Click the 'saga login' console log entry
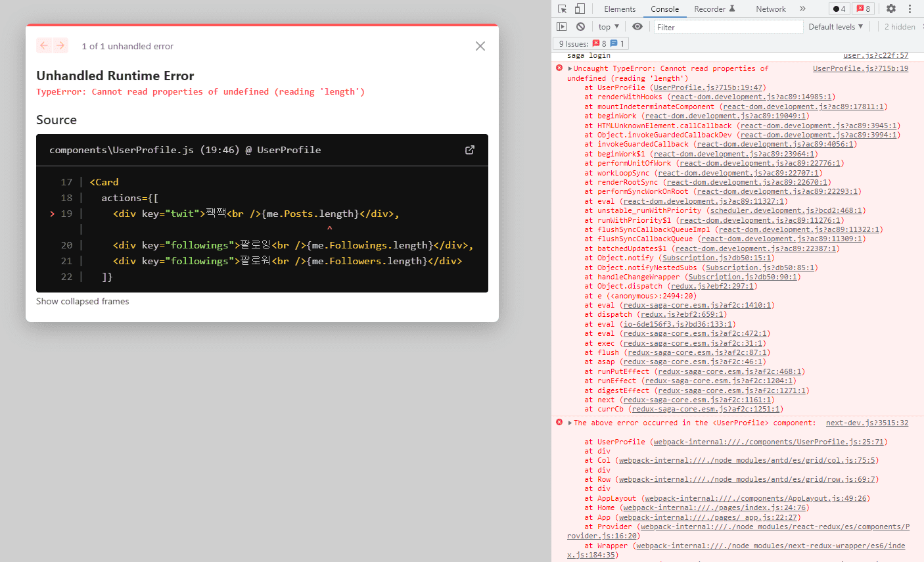This screenshot has width=924, height=562. (589, 56)
